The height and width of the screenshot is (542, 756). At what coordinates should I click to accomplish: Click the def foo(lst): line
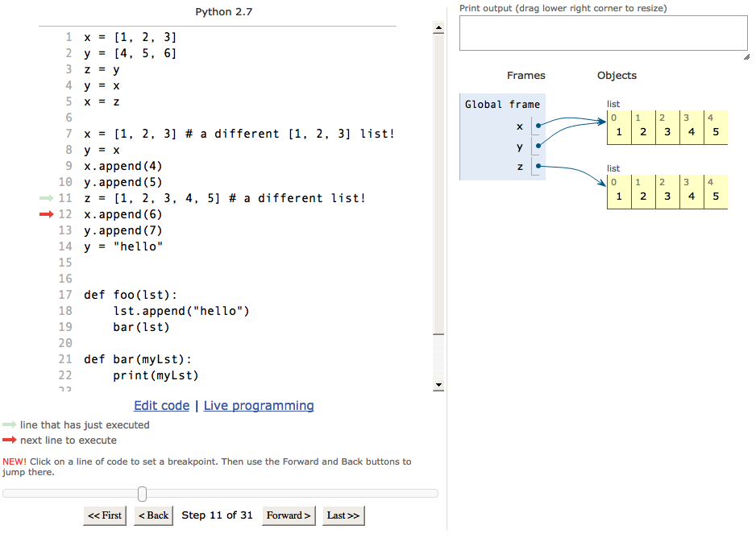[131, 295]
